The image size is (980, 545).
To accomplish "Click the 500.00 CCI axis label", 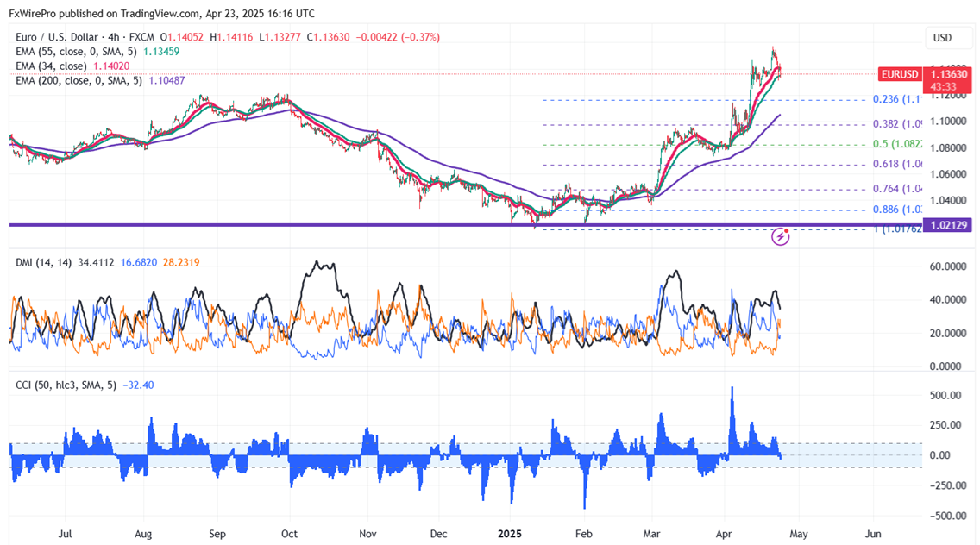I will click(x=945, y=396).
